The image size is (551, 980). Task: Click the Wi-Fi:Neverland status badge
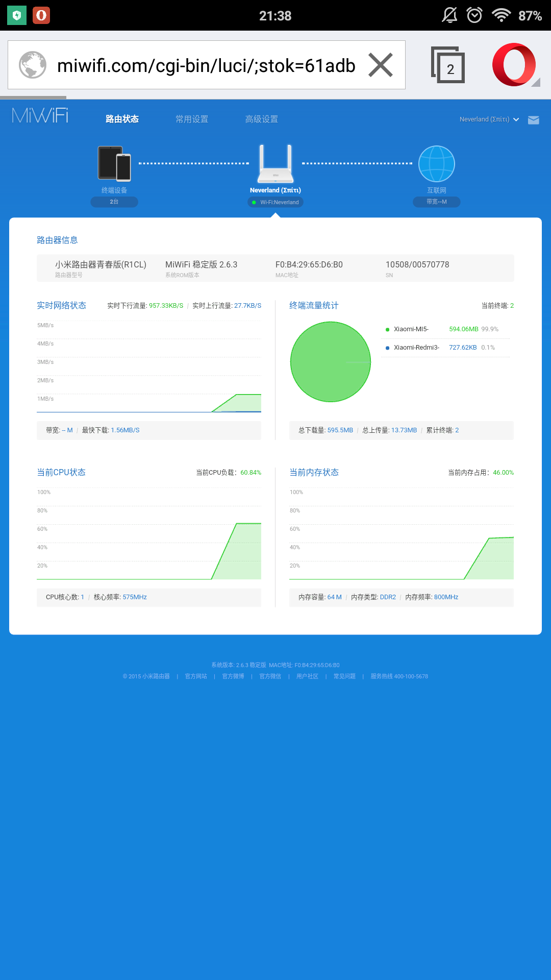(275, 202)
